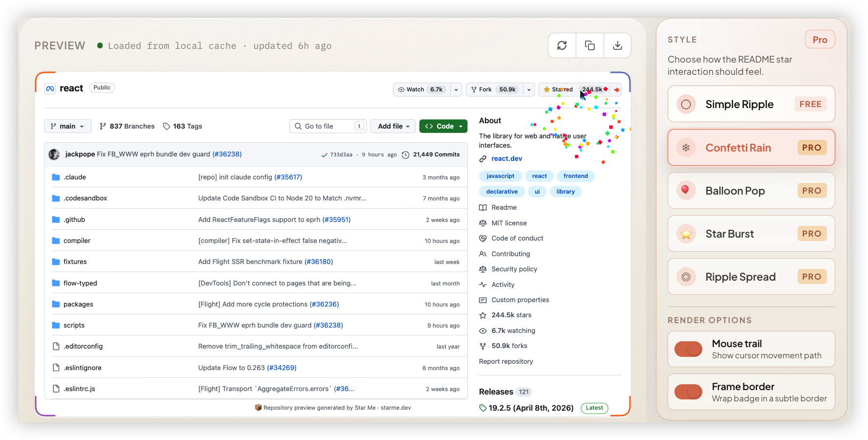Click the eye icon beside 6.7k watching
Viewport: 868px width, 440px height.
[483, 331]
